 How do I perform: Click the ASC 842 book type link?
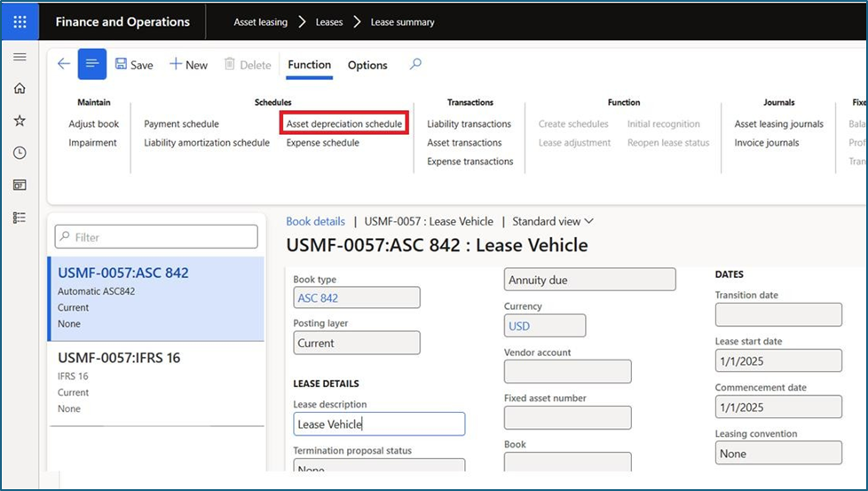318,298
